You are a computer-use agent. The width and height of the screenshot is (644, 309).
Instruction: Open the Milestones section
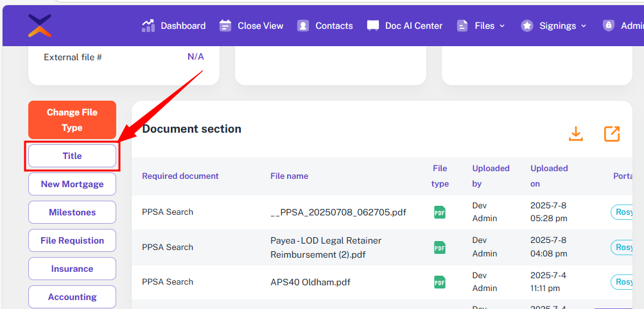[x=72, y=212]
